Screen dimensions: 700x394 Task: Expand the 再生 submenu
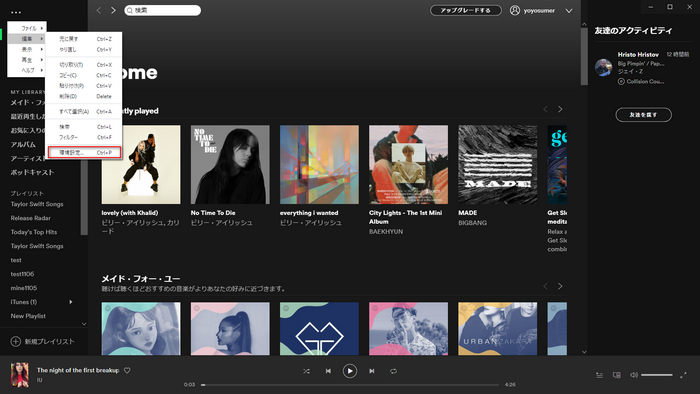pos(27,60)
